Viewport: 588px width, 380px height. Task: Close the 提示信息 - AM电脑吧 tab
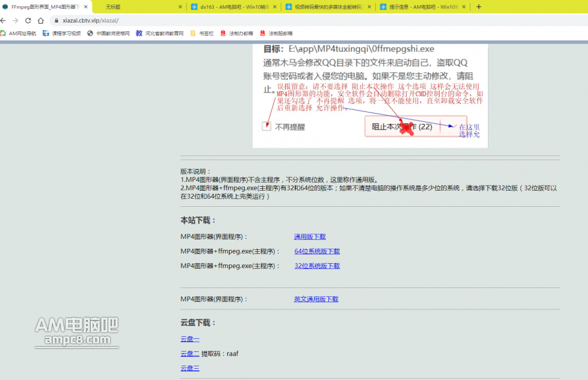pyautogui.click(x=464, y=7)
